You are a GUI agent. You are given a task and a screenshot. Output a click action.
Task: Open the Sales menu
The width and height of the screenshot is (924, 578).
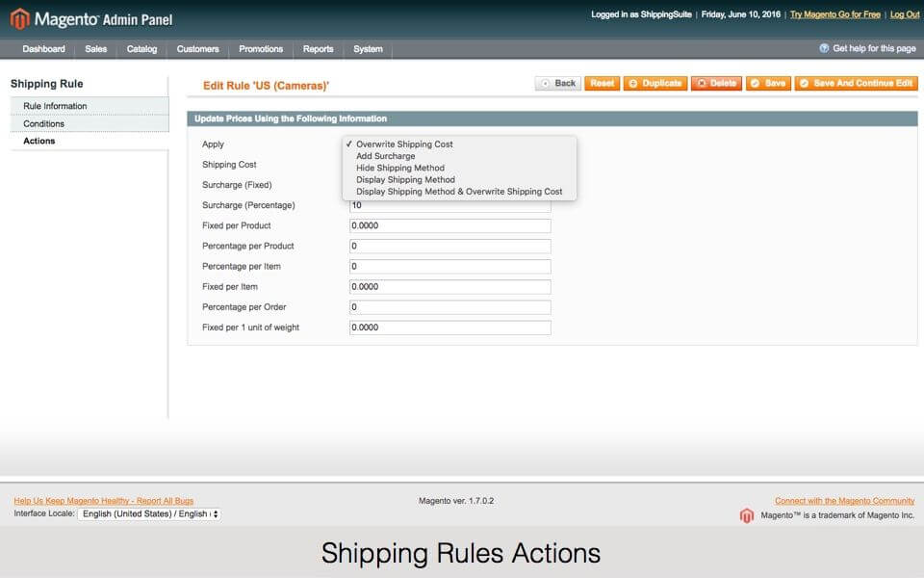coord(96,49)
